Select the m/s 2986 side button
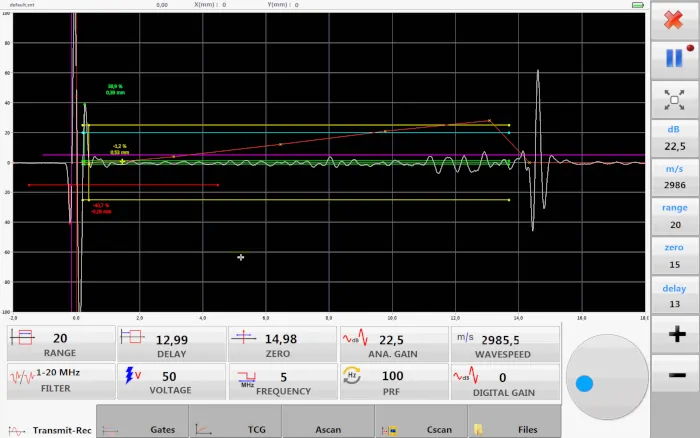Viewport: 700px width, 438px height. click(x=674, y=177)
